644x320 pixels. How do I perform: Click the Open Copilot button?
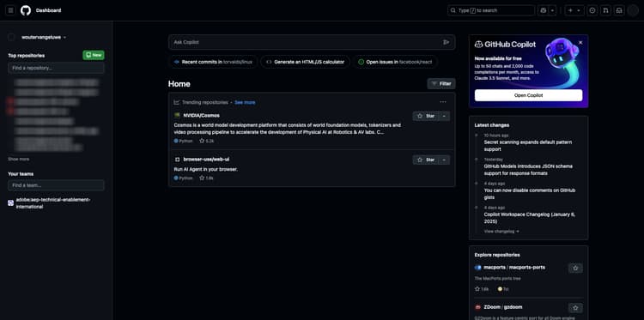pos(528,95)
